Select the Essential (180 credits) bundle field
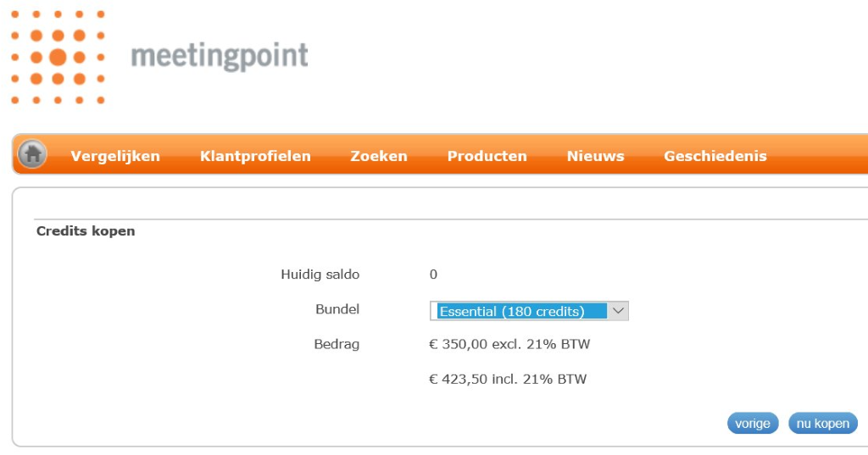868x455 pixels. coord(529,311)
